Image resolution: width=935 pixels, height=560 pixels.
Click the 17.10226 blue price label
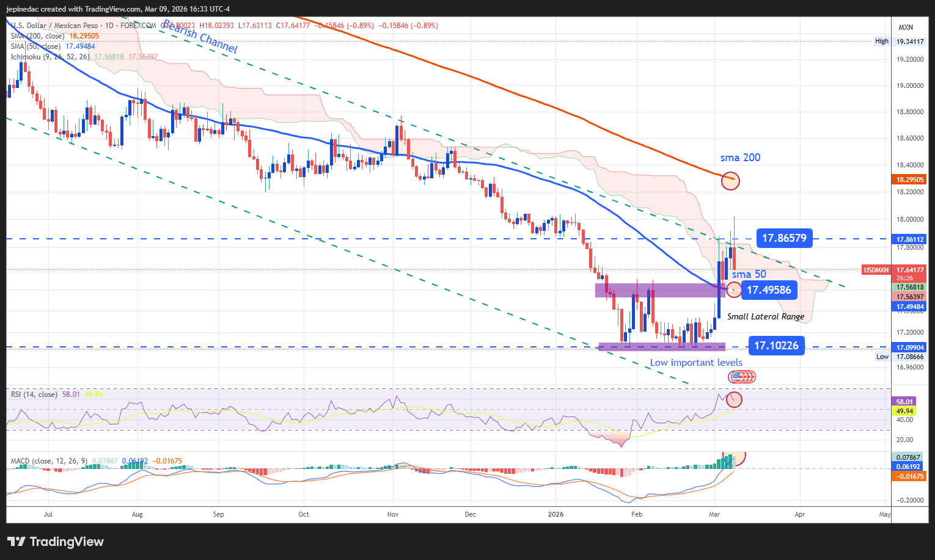(x=776, y=346)
